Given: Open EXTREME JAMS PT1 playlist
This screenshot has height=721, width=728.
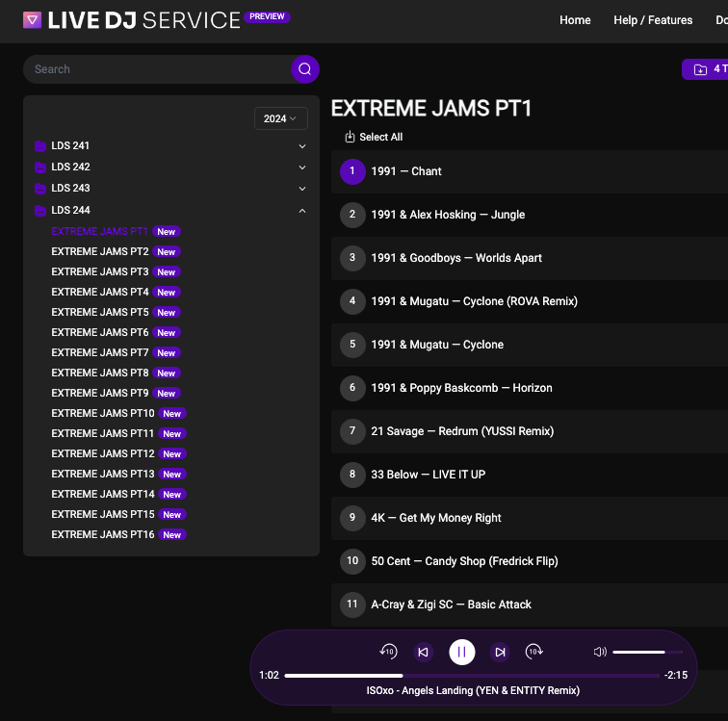Looking at the screenshot, I should (99, 231).
